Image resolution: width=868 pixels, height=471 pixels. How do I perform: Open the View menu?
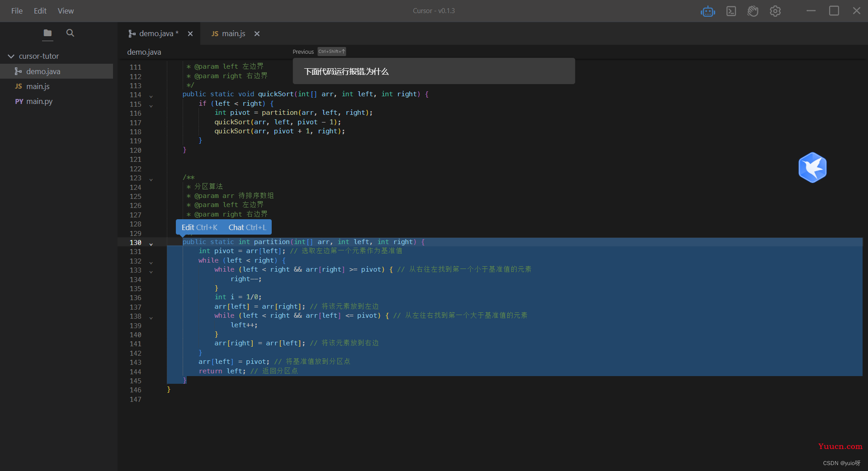tap(66, 11)
